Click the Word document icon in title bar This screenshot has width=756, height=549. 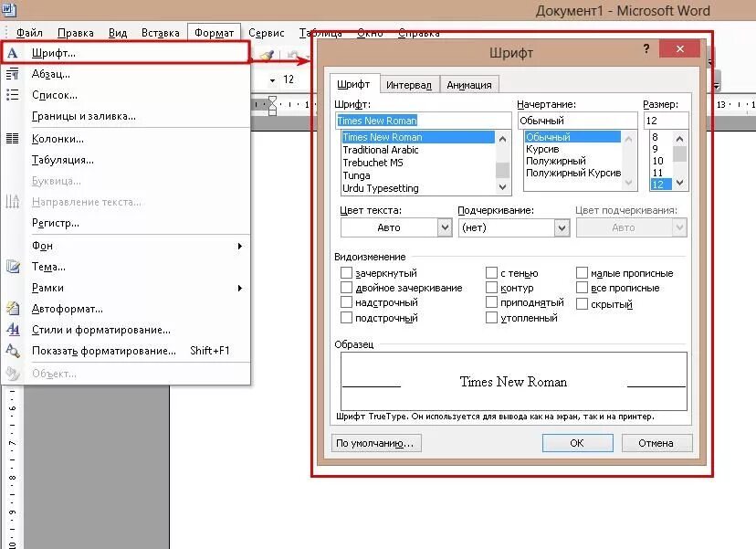point(9,9)
